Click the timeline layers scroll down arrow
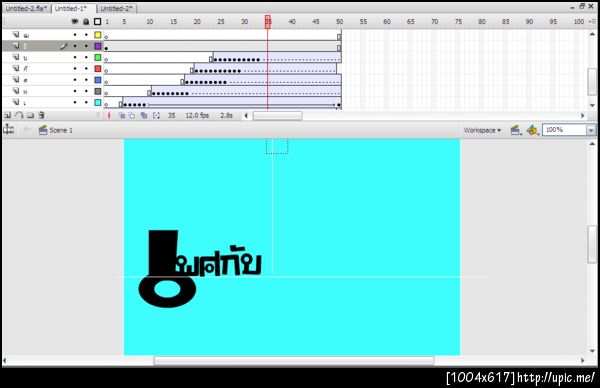This screenshot has height=388, width=600. 592,105
